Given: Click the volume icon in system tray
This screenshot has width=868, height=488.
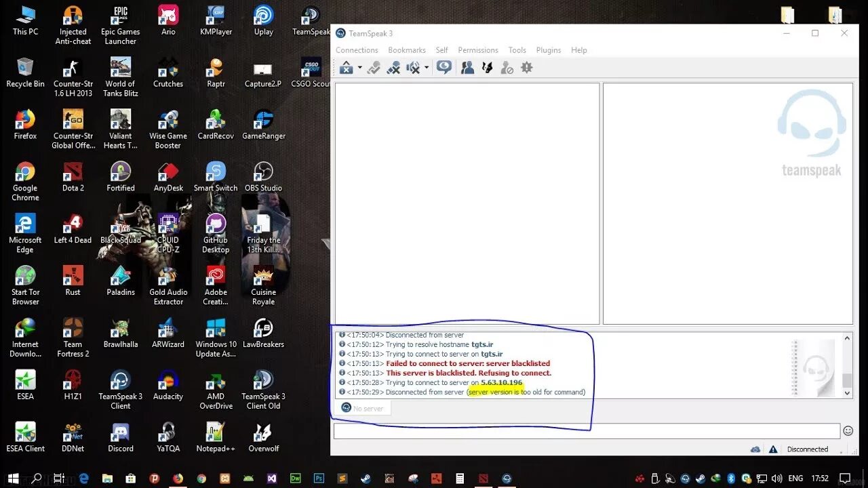Looking at the screenshot, I should click(776, 479).
